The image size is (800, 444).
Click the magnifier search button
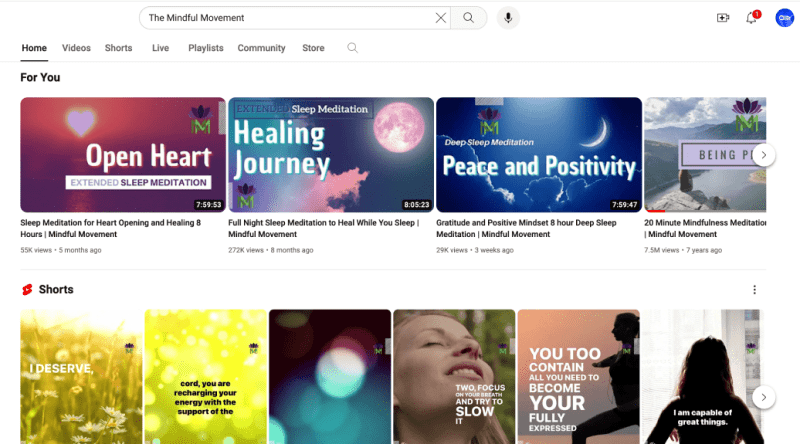tap(468, 18)
